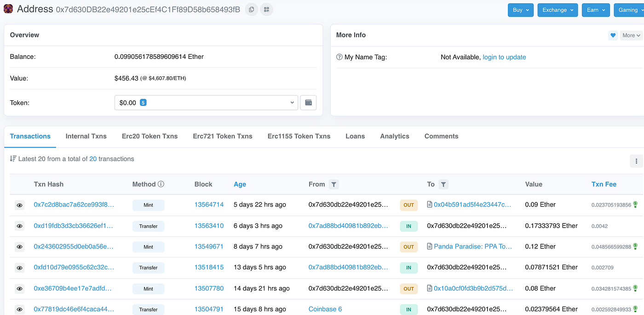
Task: Open the Panda Paradise: PPA Token contract
Action: [x=473, y=246]
